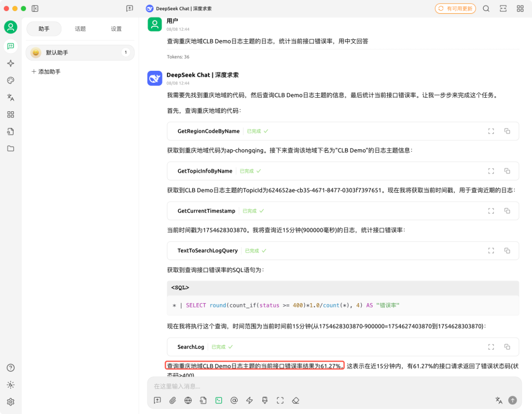Click the message input field
The image size is (532, 414).
334,386
